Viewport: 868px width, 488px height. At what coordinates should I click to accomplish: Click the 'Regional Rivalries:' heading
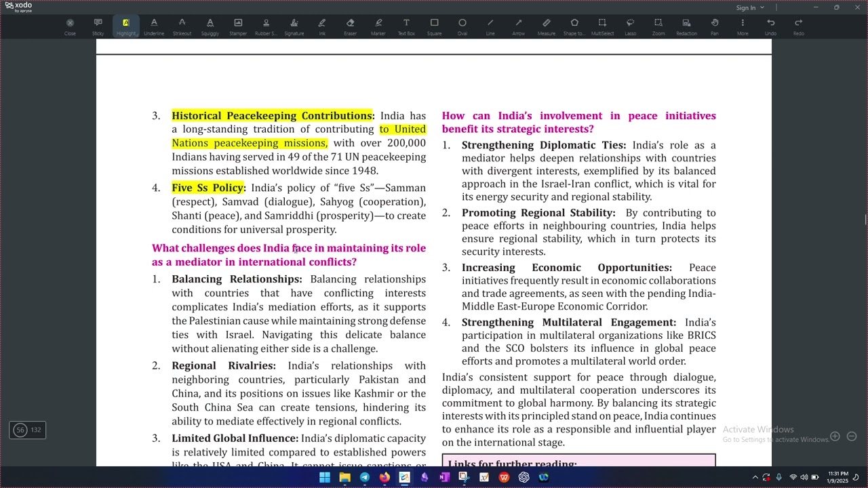224,366
